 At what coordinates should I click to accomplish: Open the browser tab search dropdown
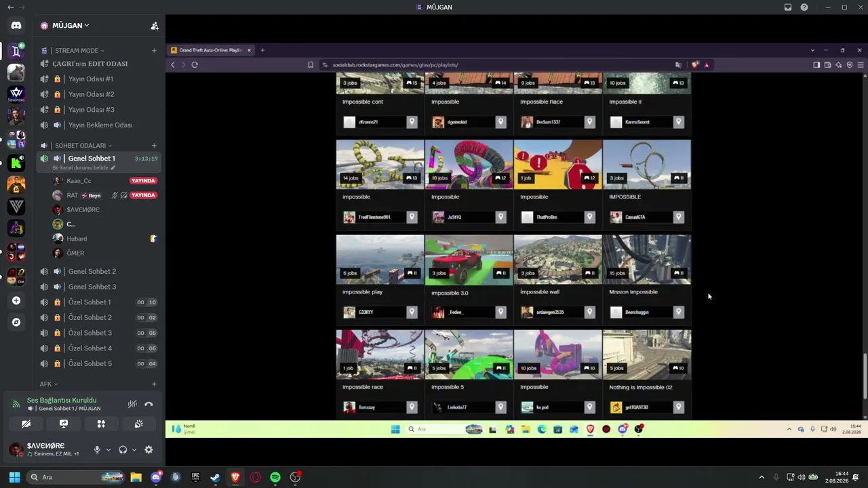point(812,50)
